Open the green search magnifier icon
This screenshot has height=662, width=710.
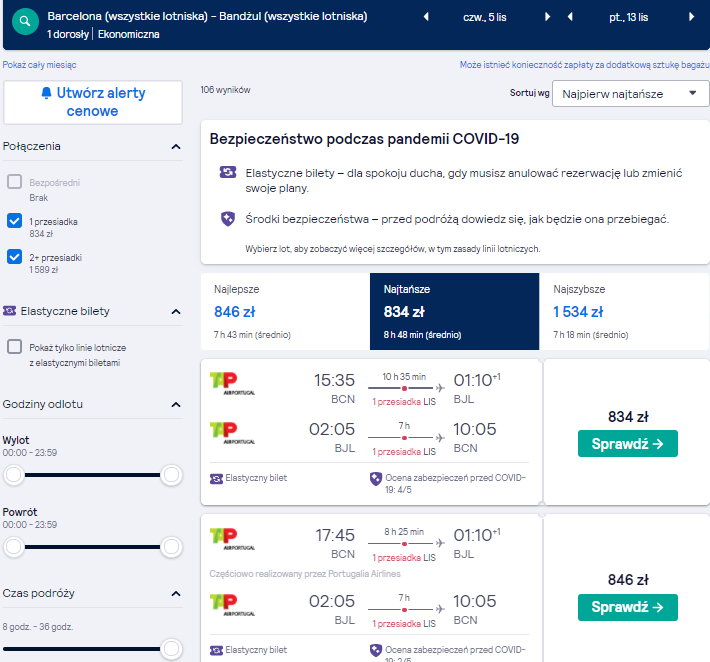coord(25,21)
